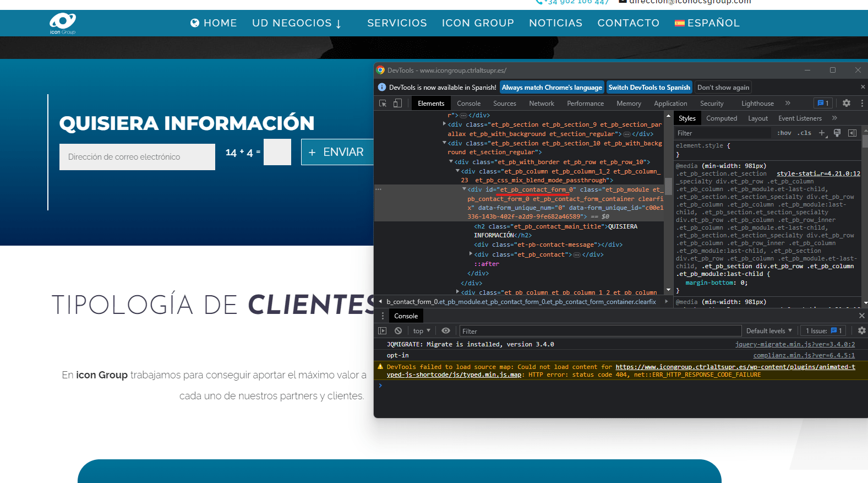Open DevTools settings gear icon
The height and width of the screenshot is (483, 868).
click(847, 103)
